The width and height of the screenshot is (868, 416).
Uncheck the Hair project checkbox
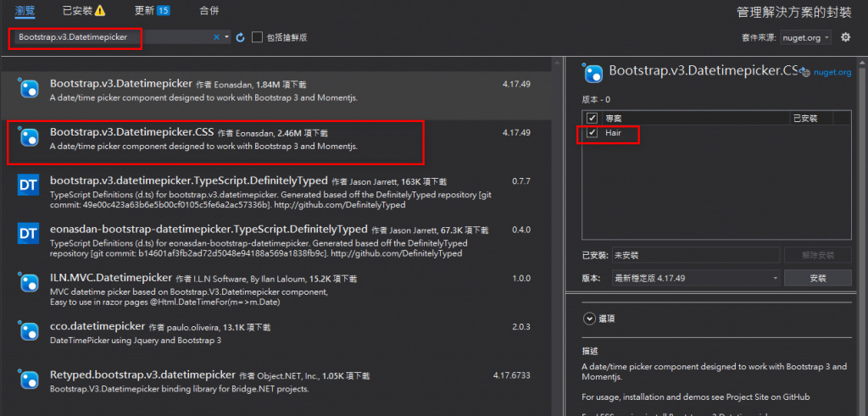point(593,133)
